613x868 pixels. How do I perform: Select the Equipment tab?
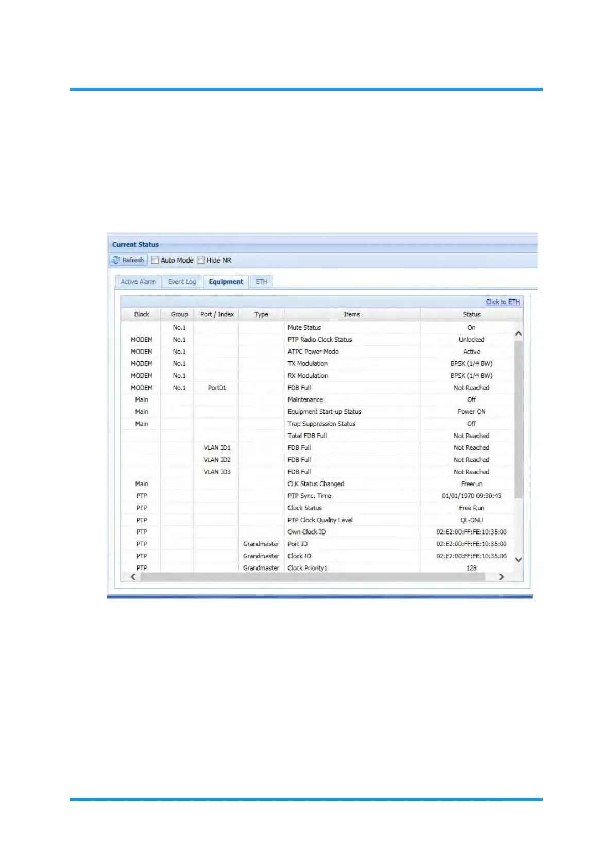point(226,282)
